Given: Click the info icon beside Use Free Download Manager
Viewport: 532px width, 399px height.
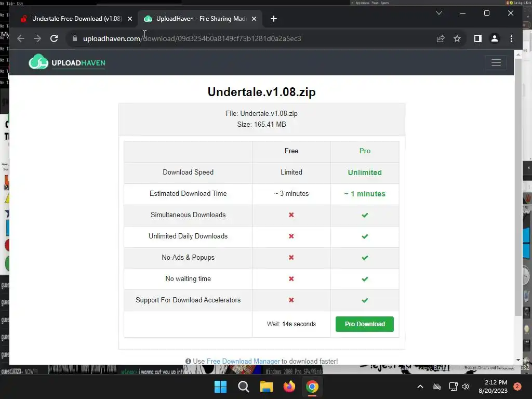Looking at the screenshot, I should pyautogui.click(x=188, y=362).
